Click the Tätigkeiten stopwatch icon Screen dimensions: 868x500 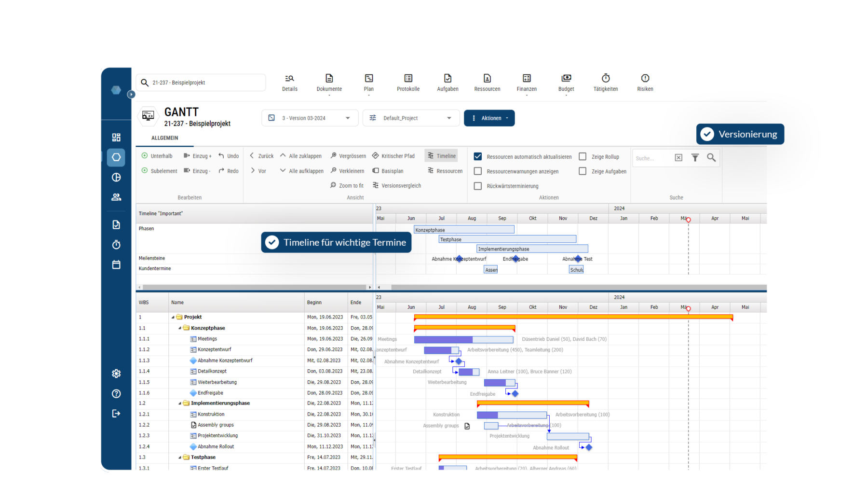click(x=606, y=78)
